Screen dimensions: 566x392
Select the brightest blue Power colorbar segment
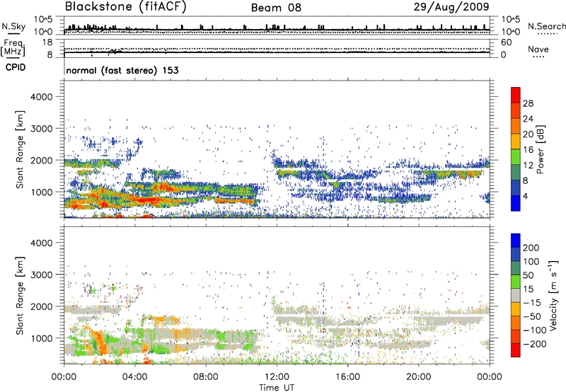point(516,203)
